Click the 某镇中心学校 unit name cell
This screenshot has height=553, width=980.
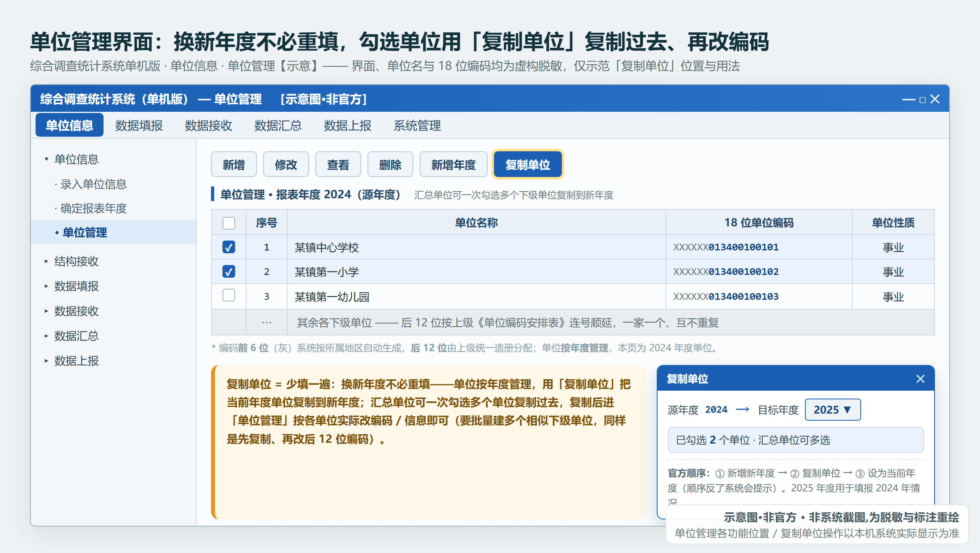point(476,247)
